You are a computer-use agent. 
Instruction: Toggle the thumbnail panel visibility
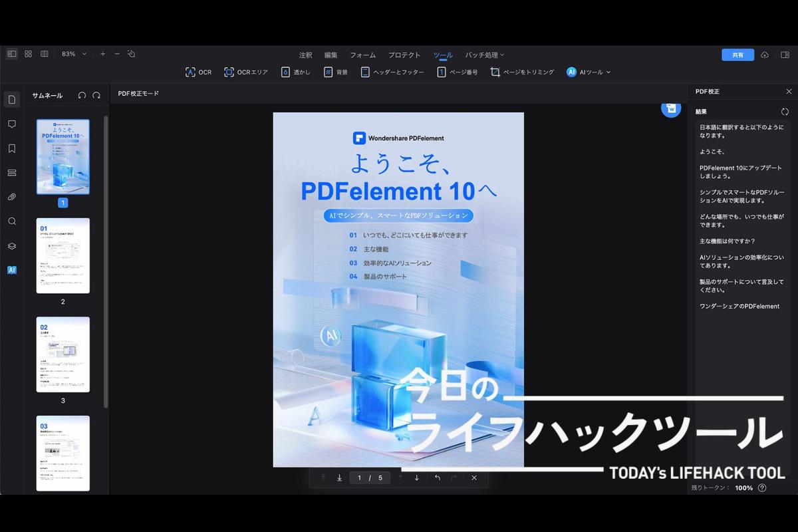click(11, 53)
